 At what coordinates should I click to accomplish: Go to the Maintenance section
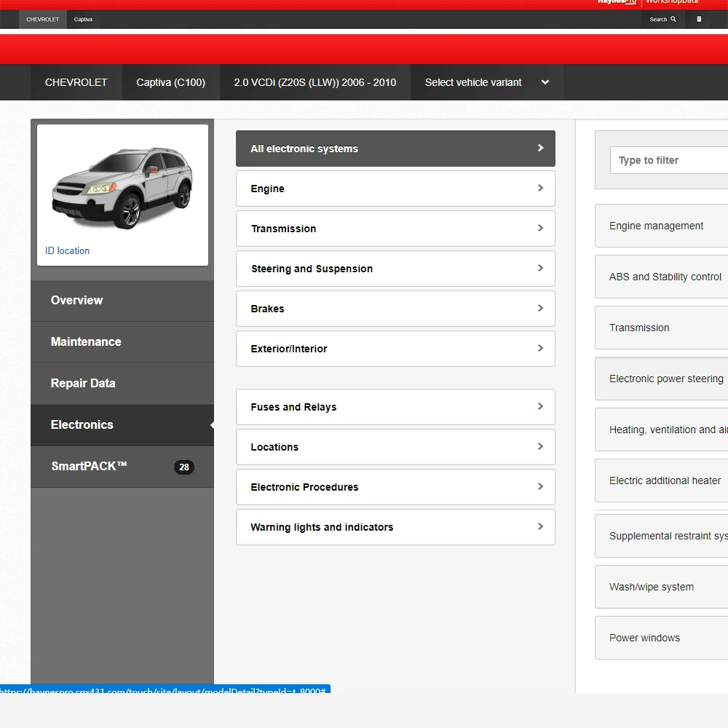(122, 341)
